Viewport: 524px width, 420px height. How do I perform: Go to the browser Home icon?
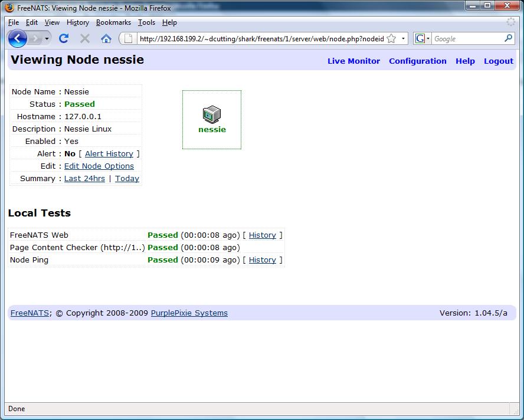[x=106, y=38]
